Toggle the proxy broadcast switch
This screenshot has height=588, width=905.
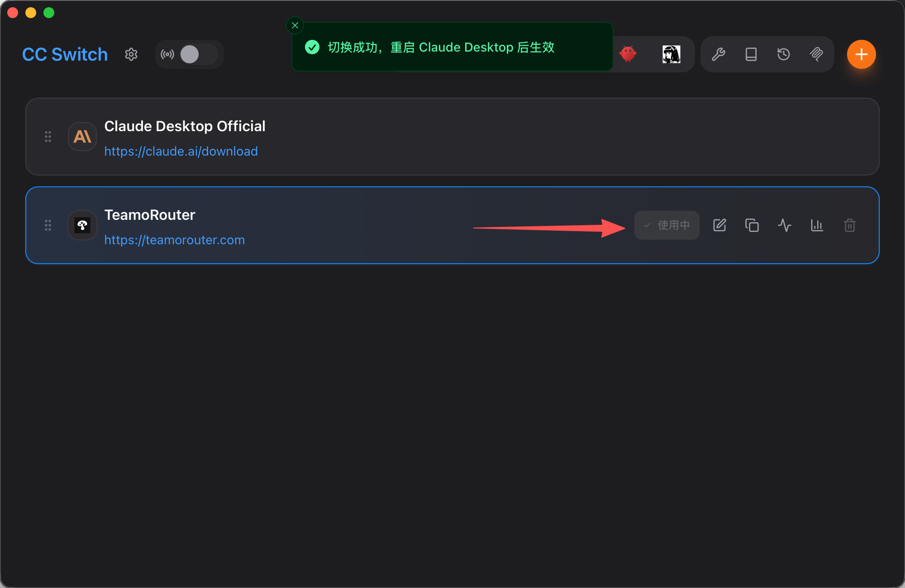(199, 54)
